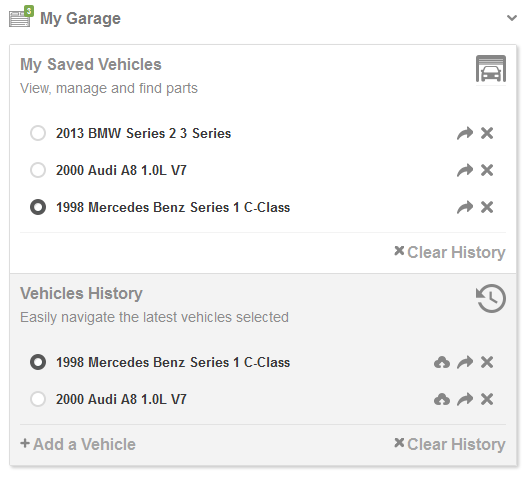Remove 1998 Mercedes Benz from Vehicles History
Screen dimensions: 528x478
point(487,363)
